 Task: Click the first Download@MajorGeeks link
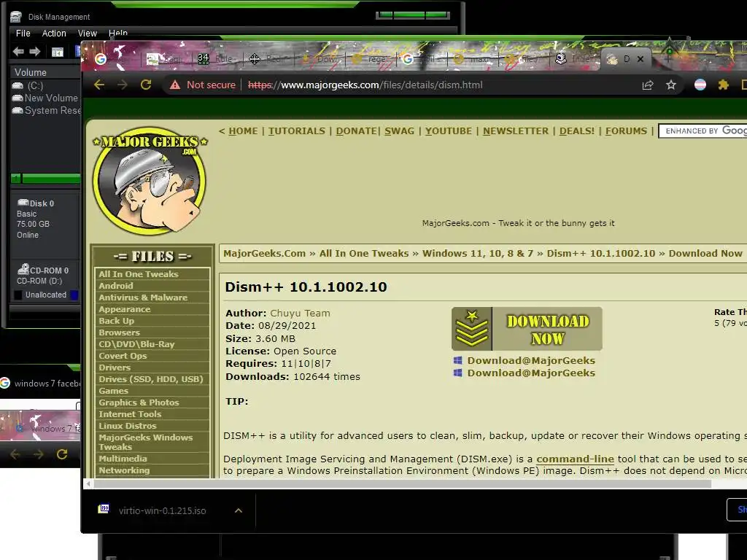[x=531, y=360]
